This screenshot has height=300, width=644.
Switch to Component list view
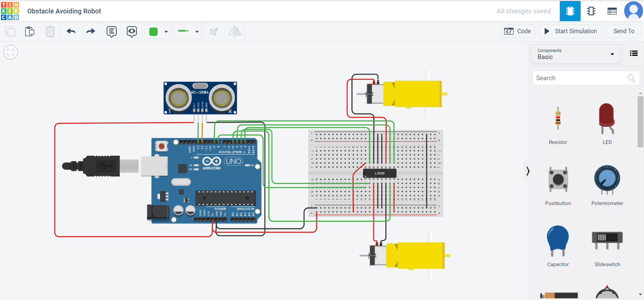tap(612, 11)
